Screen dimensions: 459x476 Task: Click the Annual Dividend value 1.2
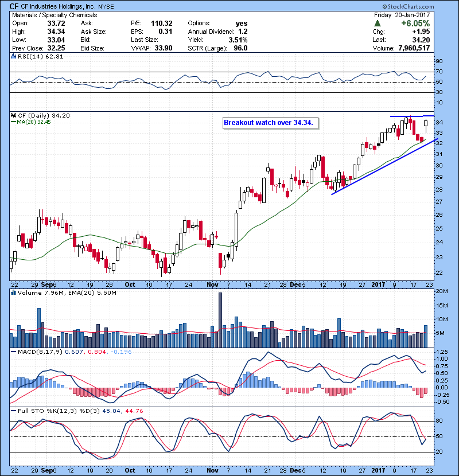[243, 32]
